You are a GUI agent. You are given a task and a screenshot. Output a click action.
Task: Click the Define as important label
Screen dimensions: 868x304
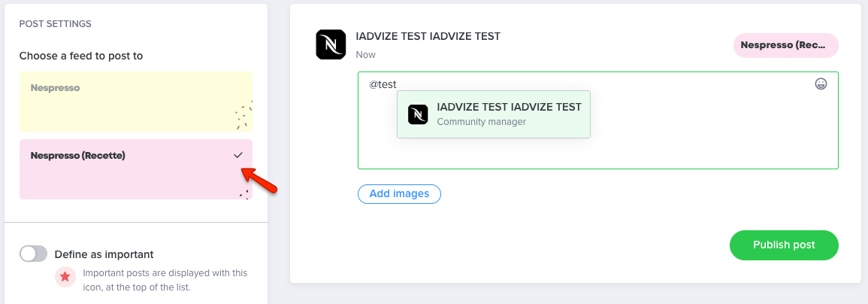[104, 254]
